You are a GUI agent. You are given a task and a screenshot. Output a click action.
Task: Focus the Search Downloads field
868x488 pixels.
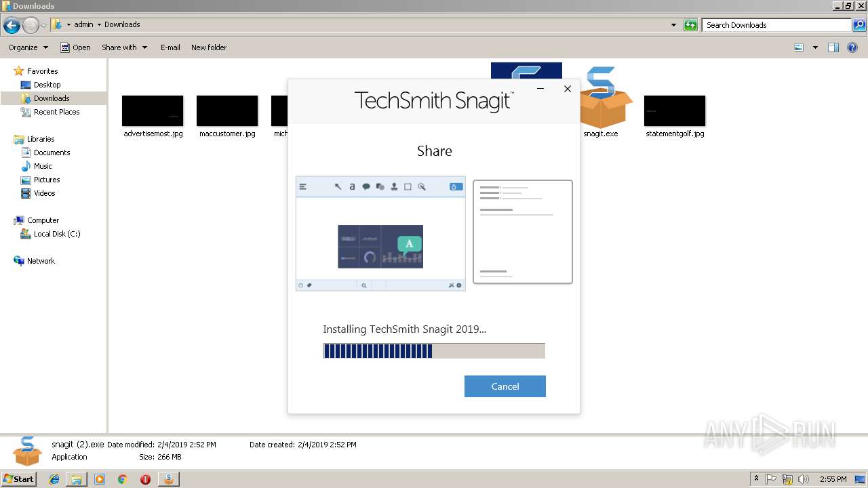pyautogui.click(x=777, y=25)
